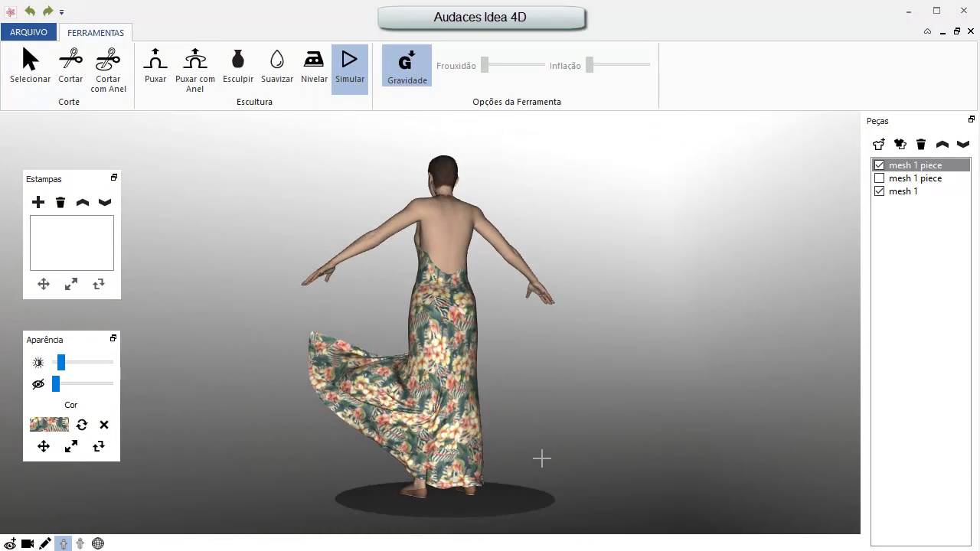Pick the Puxar com Anel tool
This screenshot has width=980, height=551.
pyautogui.click(x=195, y=70)
